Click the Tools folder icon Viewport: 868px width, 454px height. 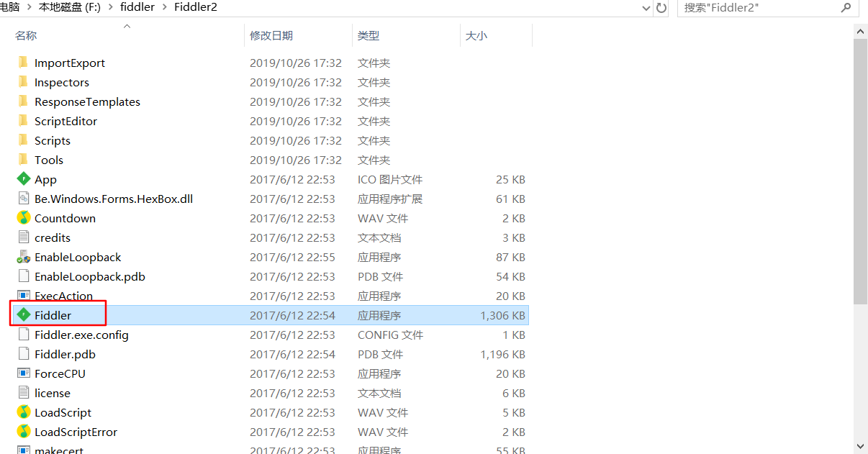(x=23, y=160)
